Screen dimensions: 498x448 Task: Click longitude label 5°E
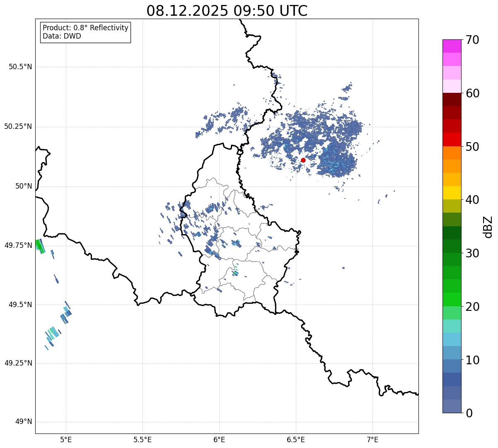66,439
